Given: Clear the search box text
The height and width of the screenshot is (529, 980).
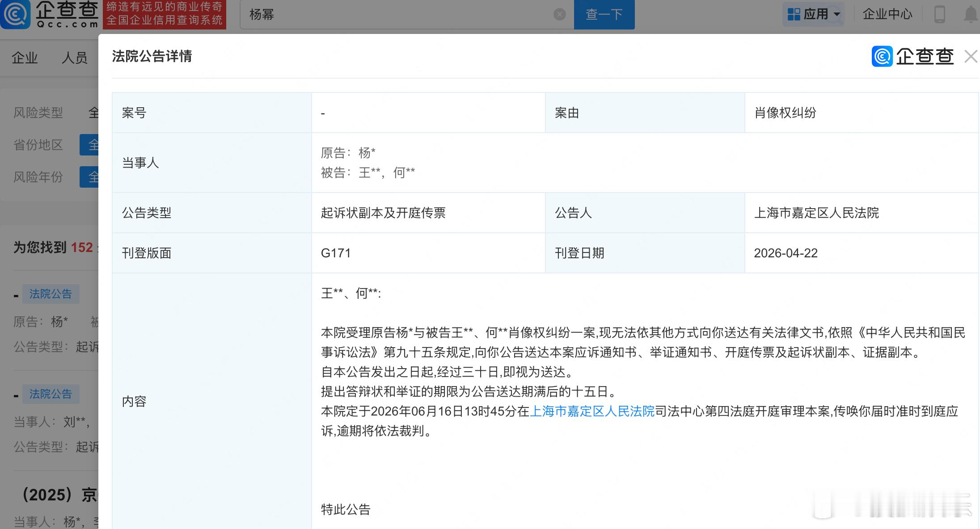Looking at the screenshot, I should point(559,15).
